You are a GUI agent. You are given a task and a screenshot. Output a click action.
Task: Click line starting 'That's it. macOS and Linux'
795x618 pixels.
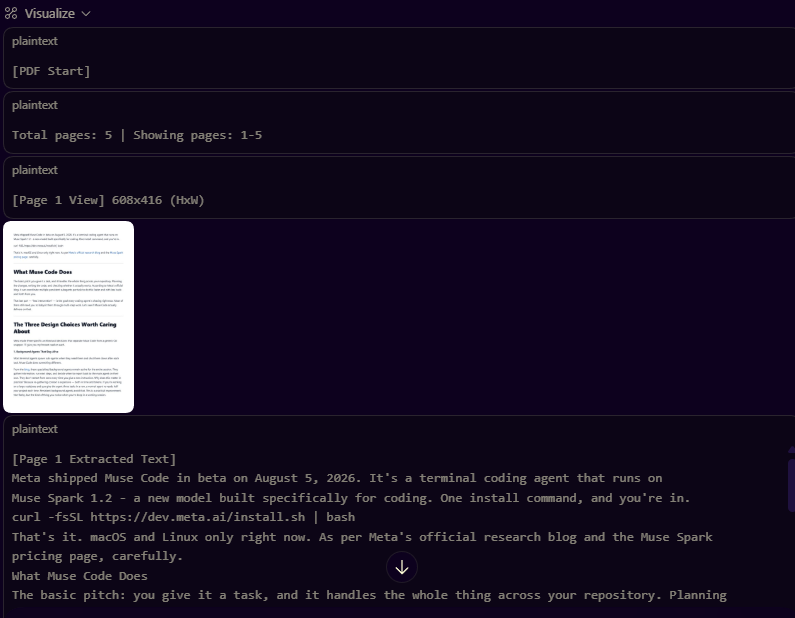(362, 537)
